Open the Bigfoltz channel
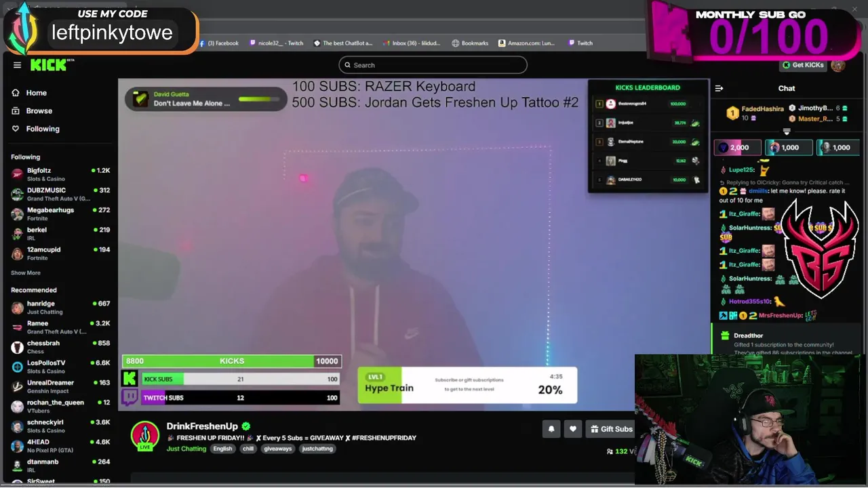The width and height of the screenshot is (868, 488). (x=60, y=174)
